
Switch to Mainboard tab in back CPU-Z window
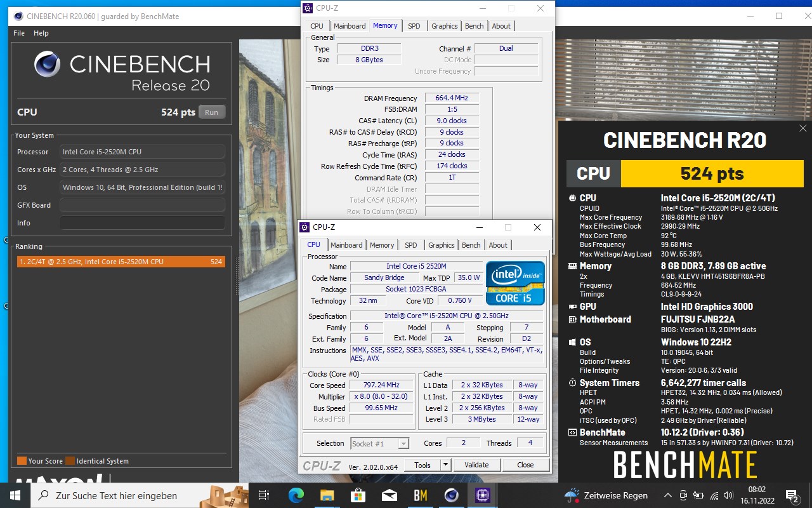350,26
